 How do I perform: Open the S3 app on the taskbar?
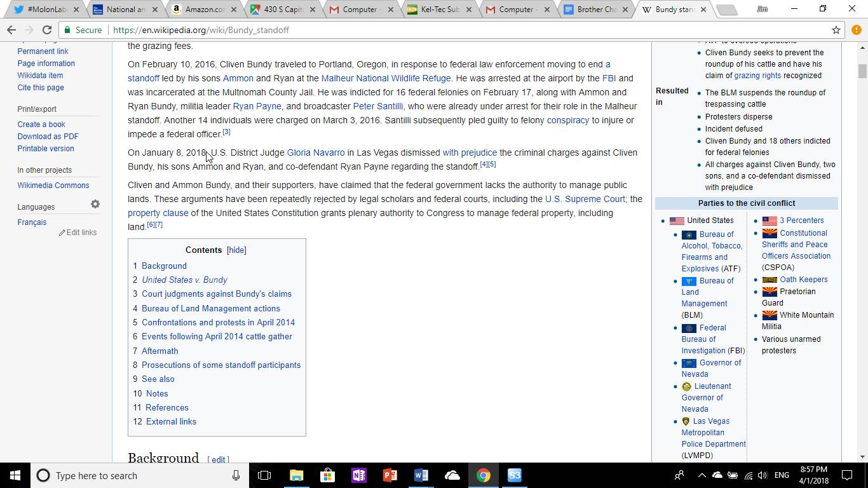pyautogui.click(x=514, y=475)
